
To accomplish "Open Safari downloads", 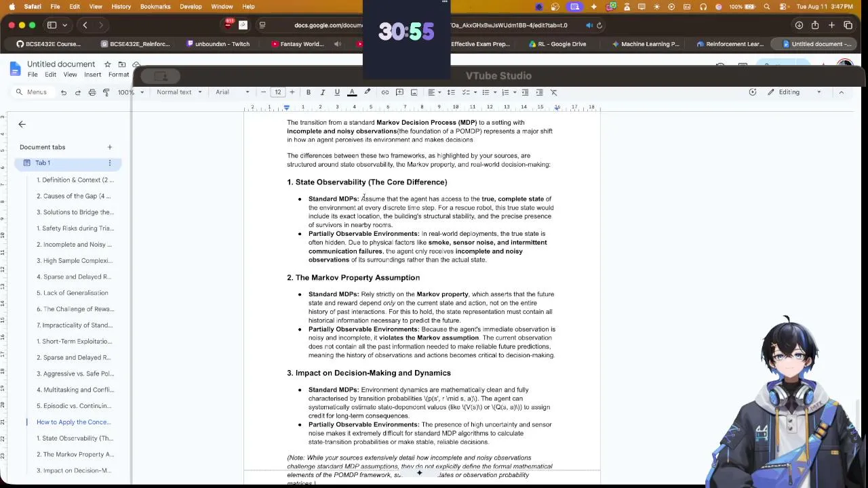I will coord(799,25).
